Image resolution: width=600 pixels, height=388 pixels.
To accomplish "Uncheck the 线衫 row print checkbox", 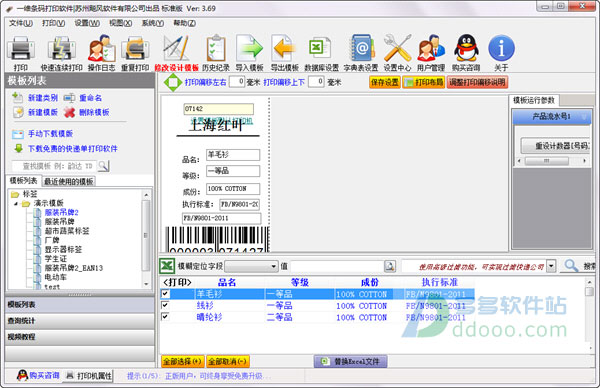I will click(x=165, y=305).
